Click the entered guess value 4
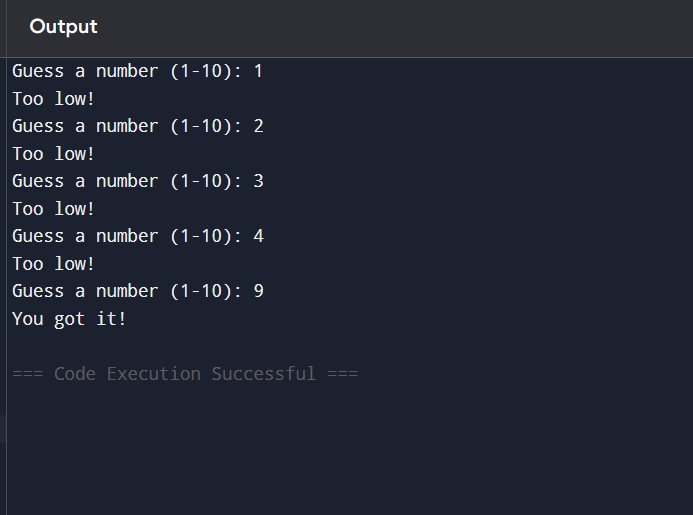The height and width of the screenshot is (515, 693). [259, 236]
